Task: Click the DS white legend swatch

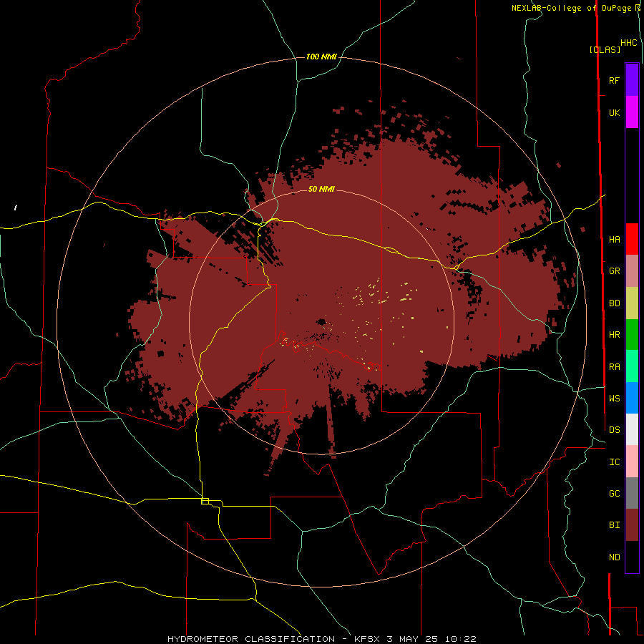Action: tap(632, 429)
